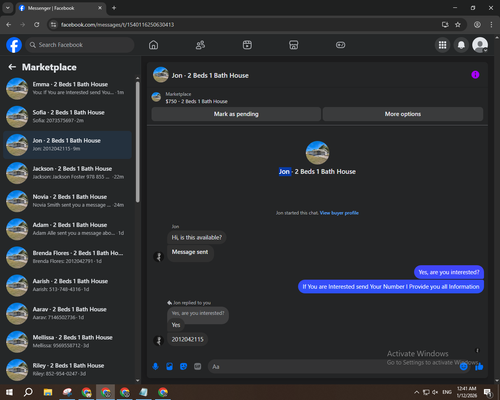Click More options button

pyautogui.click(x=403, y=114)
